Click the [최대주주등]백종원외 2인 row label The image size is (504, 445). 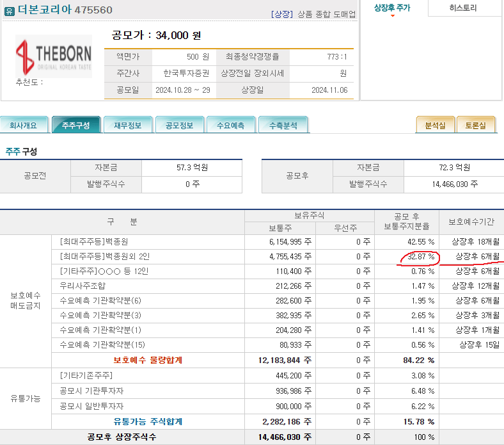tap(105, 257)
